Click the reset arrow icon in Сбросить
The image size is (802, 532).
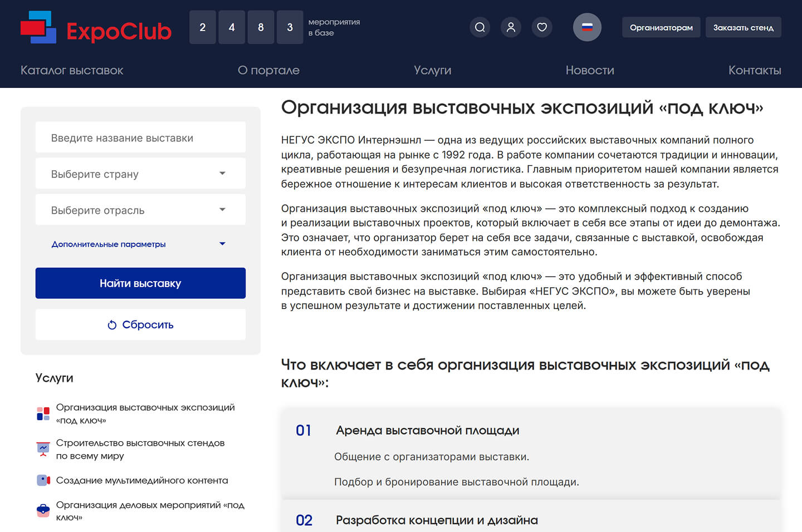[112, 325]
